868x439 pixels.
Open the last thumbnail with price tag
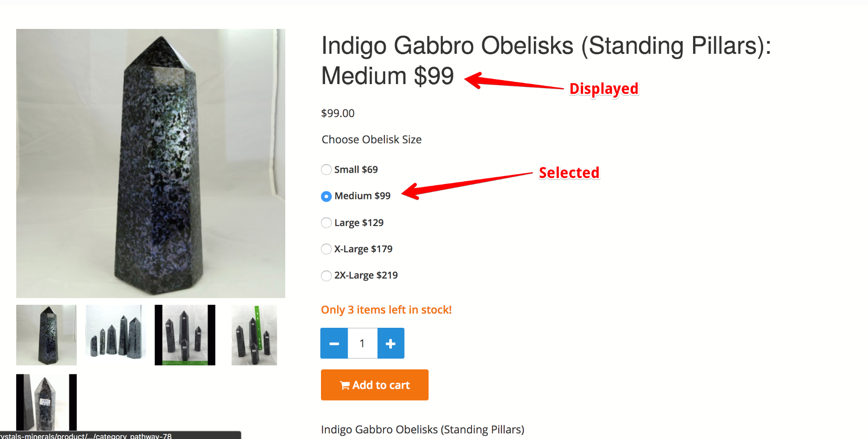coord(47,402)
